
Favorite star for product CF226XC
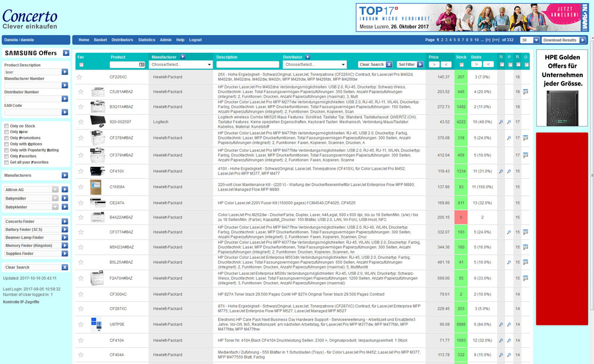pyautogui.click(x=80, y=77)
